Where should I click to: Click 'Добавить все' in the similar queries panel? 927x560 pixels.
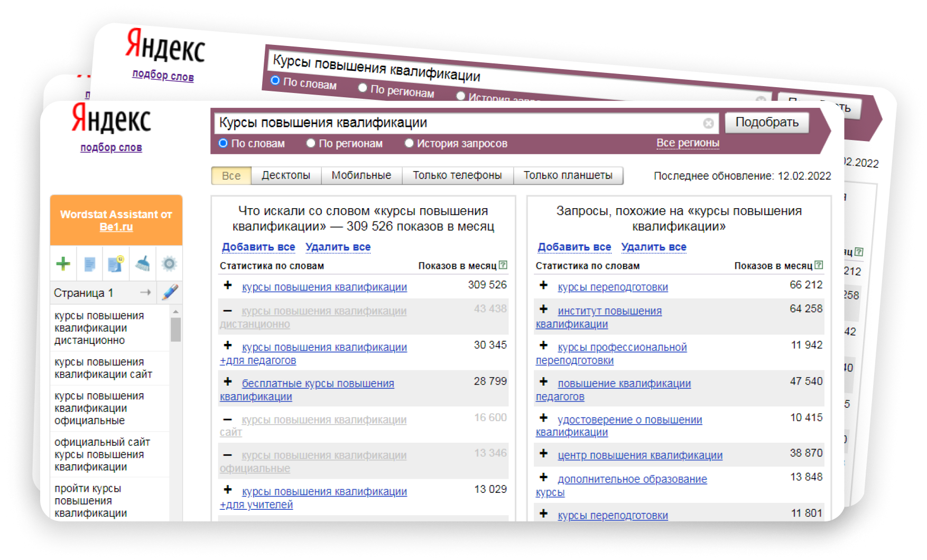click(x=574, y=247)
